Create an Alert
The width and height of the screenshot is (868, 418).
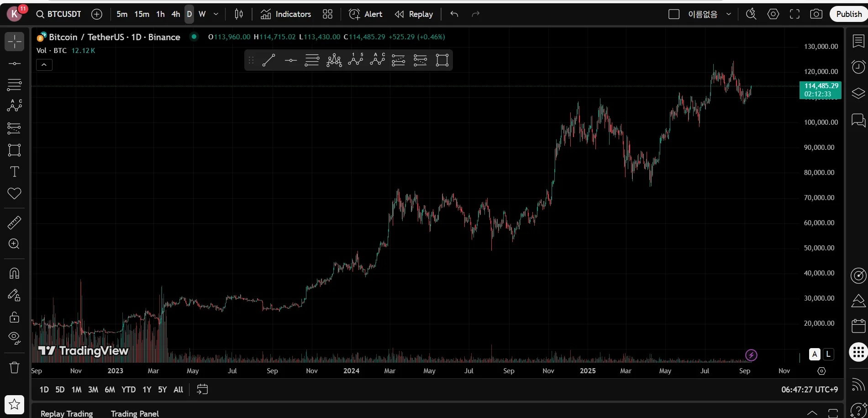[x=366, y=14]
